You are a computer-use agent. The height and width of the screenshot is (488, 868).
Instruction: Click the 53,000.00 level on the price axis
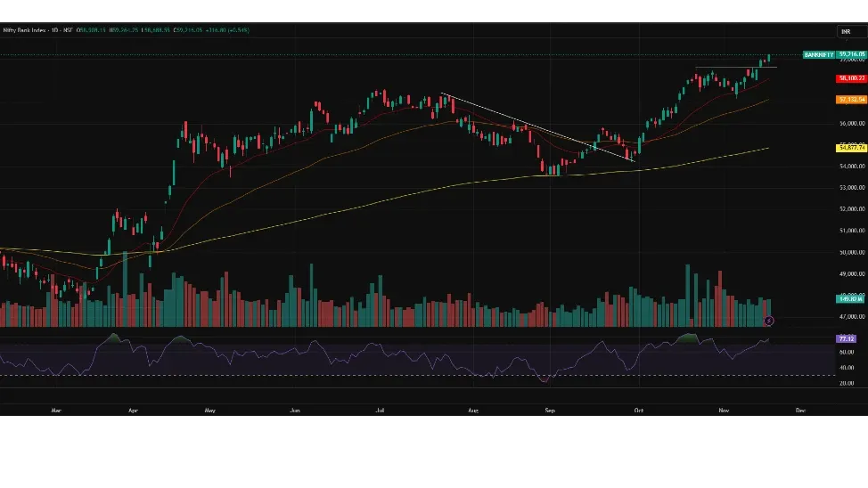(852, 188)
